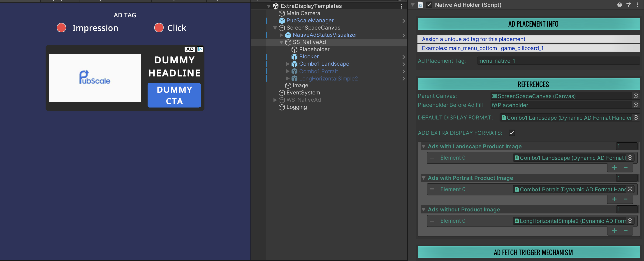This screenshot has width=644, height=261.
Task: Open component preset selector icon
Action: 628,5
